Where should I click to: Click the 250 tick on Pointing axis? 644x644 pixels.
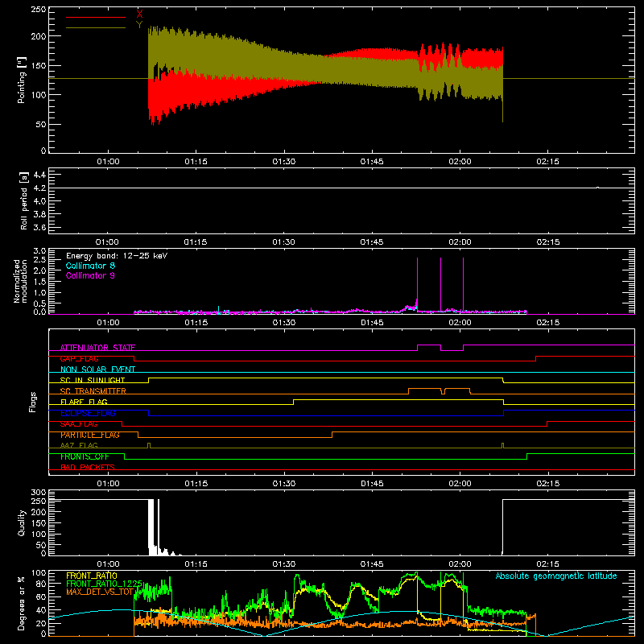(x=39, y=10)
